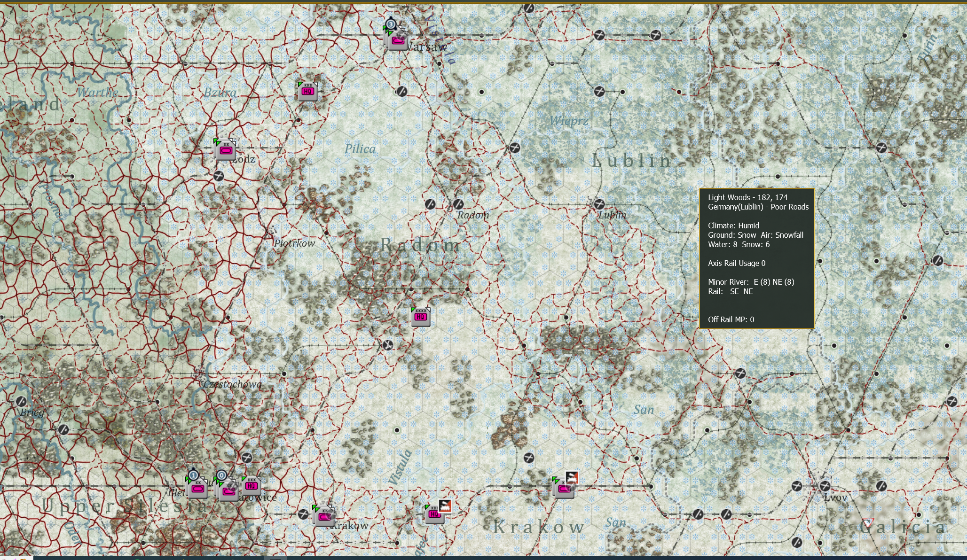Click the rail yard marker southwest of Wieprz label
The height and width of the screenshot is (560, 967).
coord(515,148)
